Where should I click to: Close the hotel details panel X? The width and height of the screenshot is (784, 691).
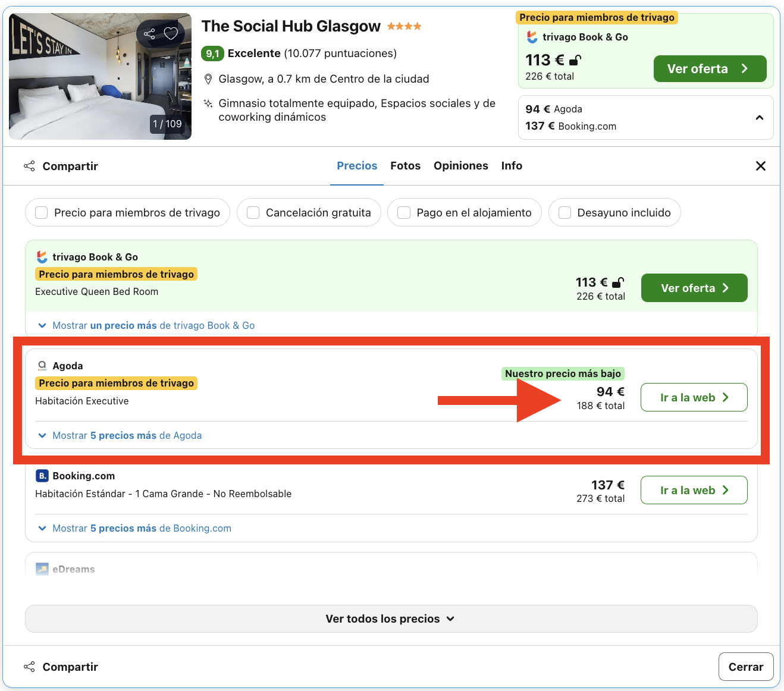point(760,166)
